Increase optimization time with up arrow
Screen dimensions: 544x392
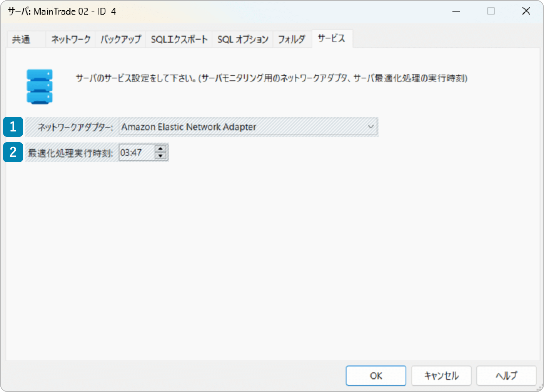(160, 149)
